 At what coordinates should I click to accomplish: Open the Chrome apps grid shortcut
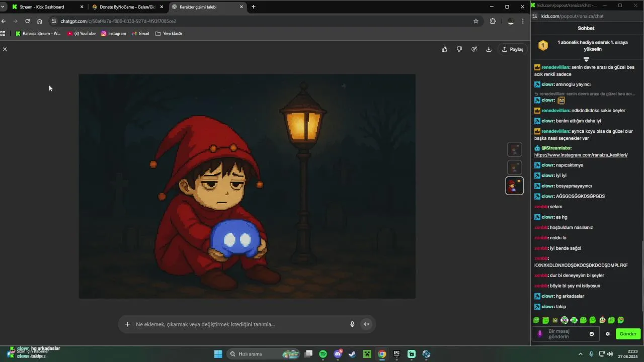(3, 34)
